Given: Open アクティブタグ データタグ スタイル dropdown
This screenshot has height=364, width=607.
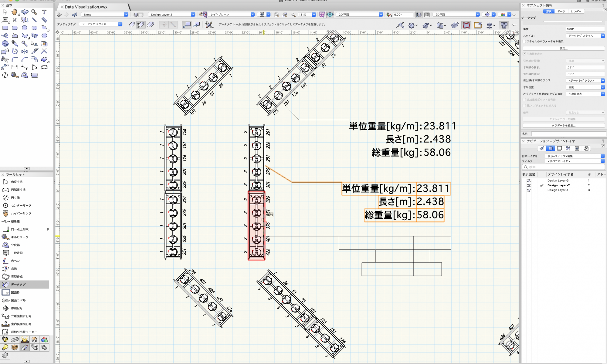Looking at the screenshot, I should click(x=101, y=24).
